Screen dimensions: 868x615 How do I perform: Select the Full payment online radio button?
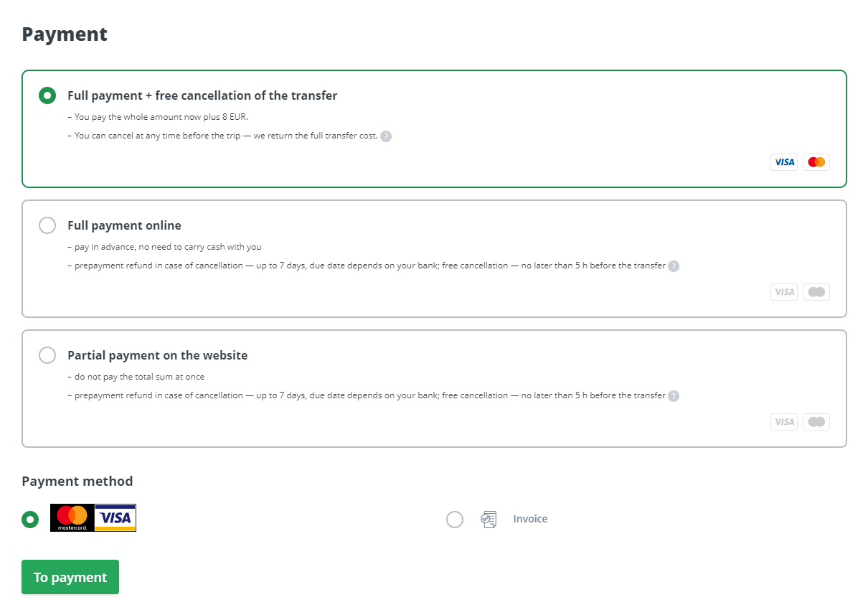point(47,225)
